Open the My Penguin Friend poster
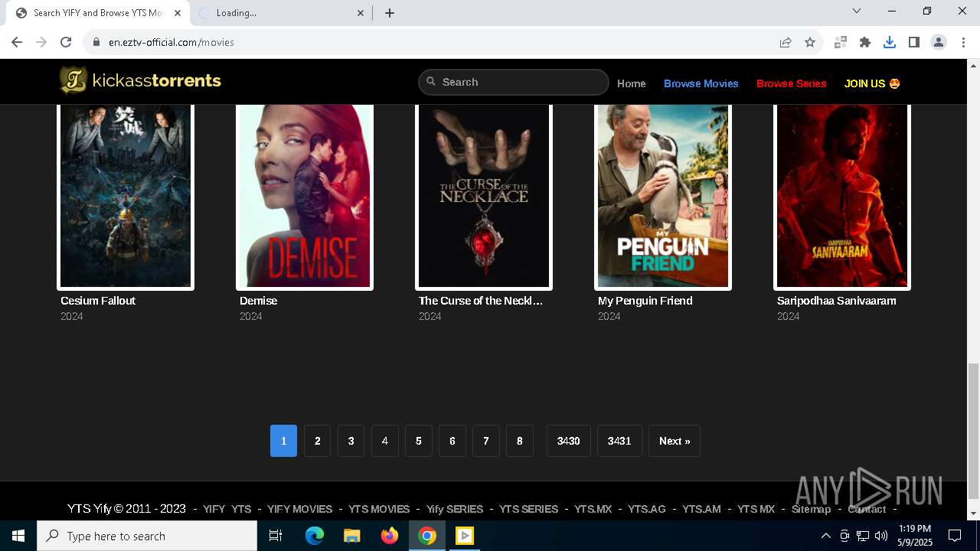Image resolution: width=980 pixels, height=551 pixels. pyautogui.click(x=663, y=196)
